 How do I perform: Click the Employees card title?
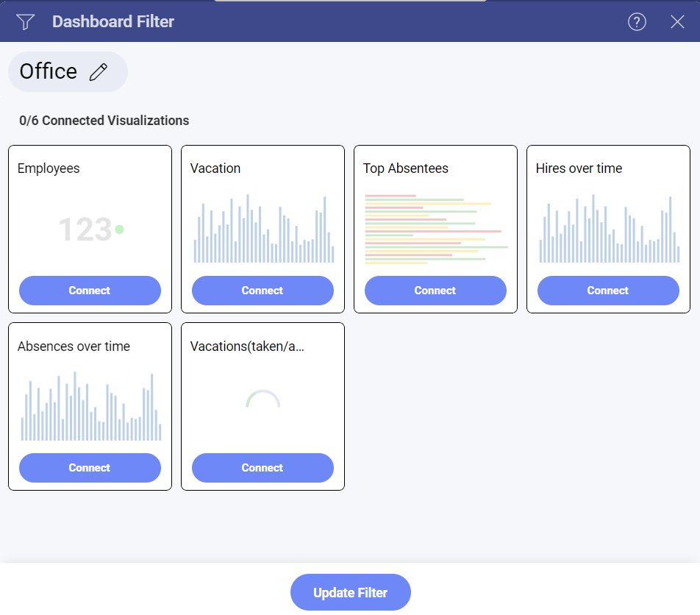[49, 168]
